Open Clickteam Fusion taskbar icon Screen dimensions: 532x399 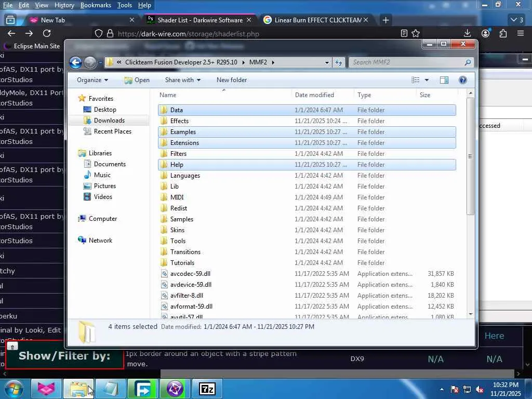point(142,389)
